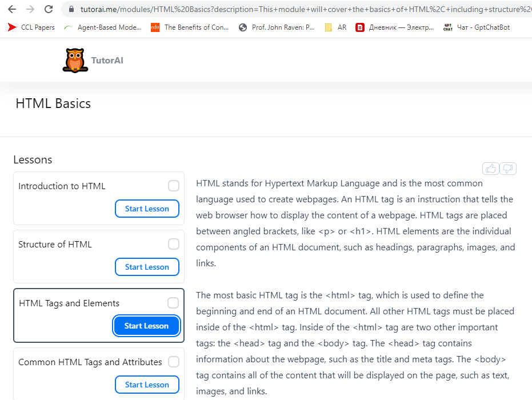
Task: Toggle the Common HTML Tags and Attributes checkbox
Action: click(x=174, y=362)
